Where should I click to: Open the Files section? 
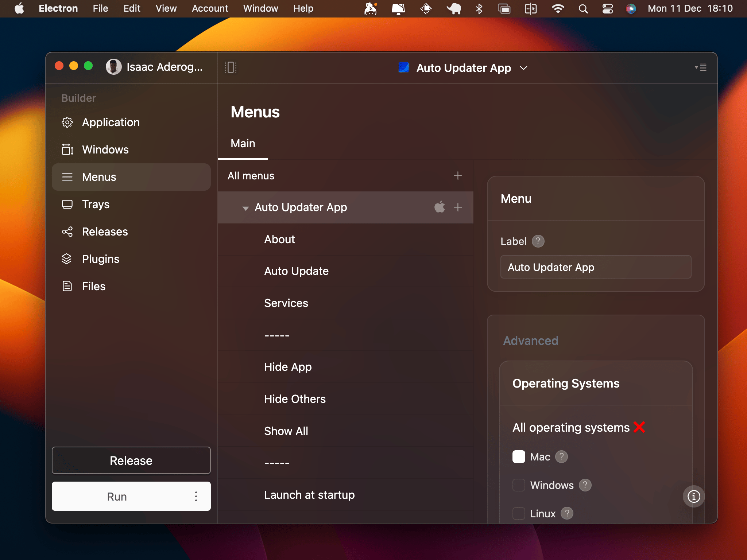(x=93, y=286)
